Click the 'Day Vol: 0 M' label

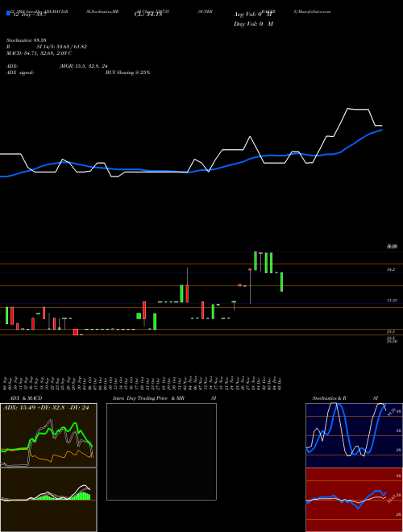coord(253,24)
